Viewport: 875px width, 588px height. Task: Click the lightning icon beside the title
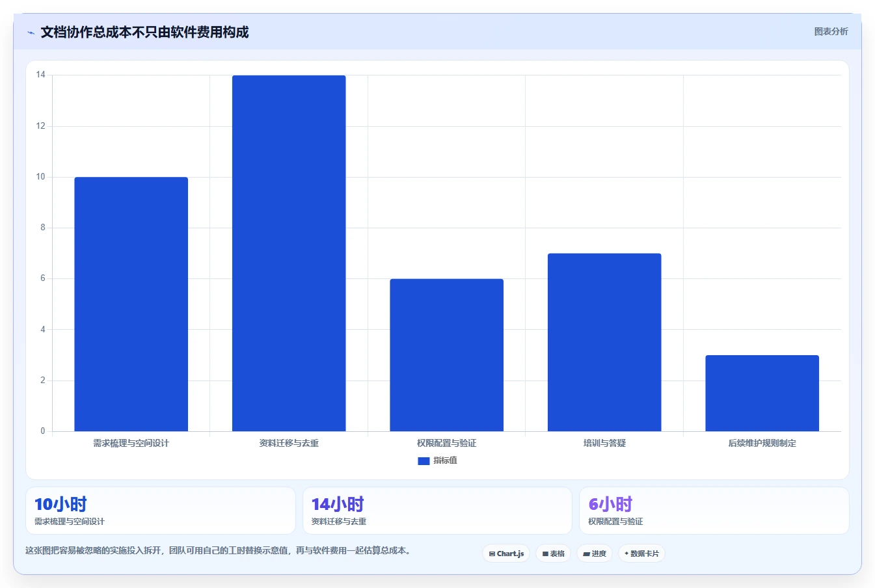click(31, 33)
